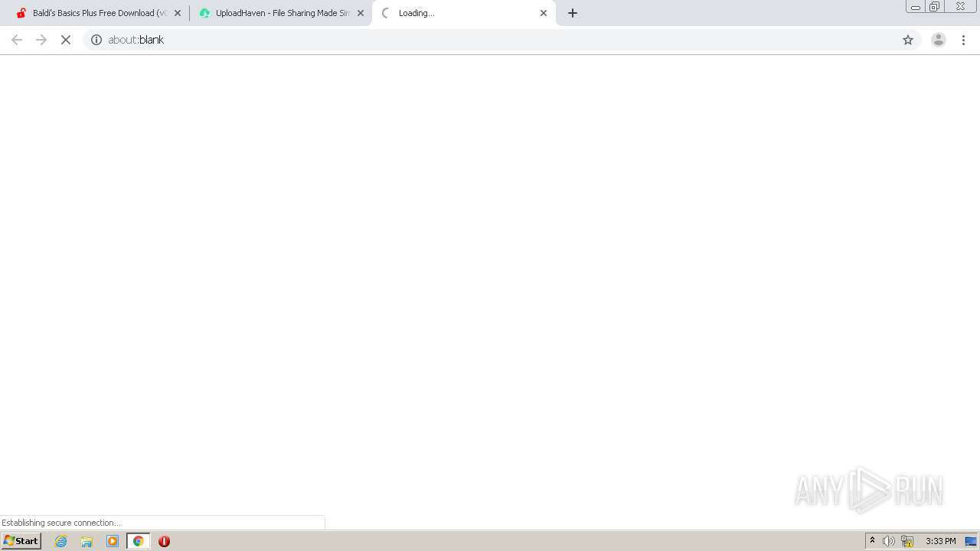
Task: Close the UploadHaven tab
Action: click(361, 13)
